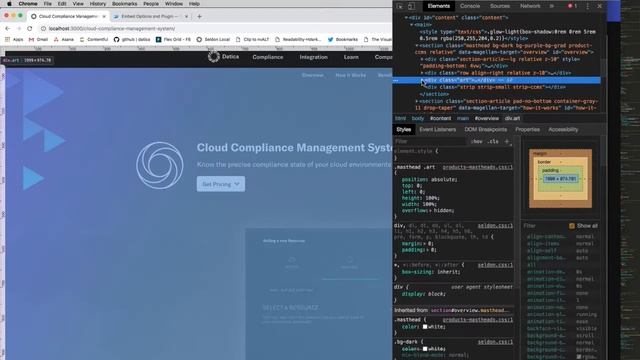This screenshot has height=360, width=640.
Task: Open the Gmail bookmark
Action: (38, 40)
